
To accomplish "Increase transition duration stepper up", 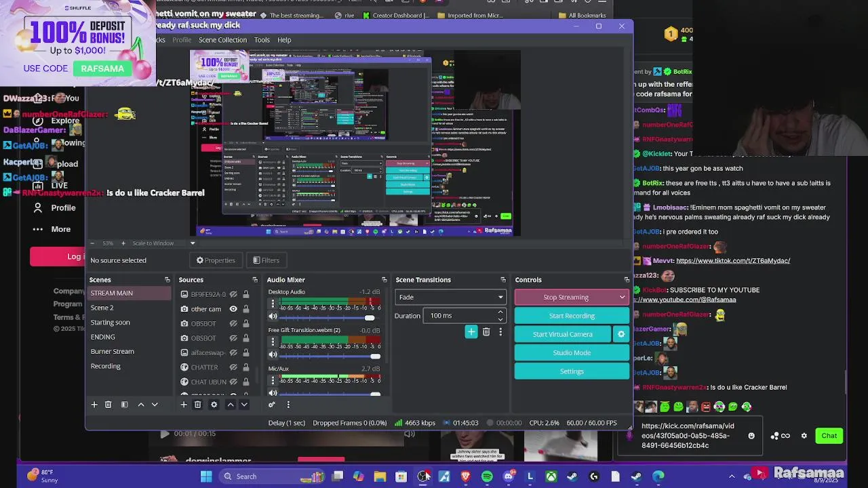I will tap(500, 312).
